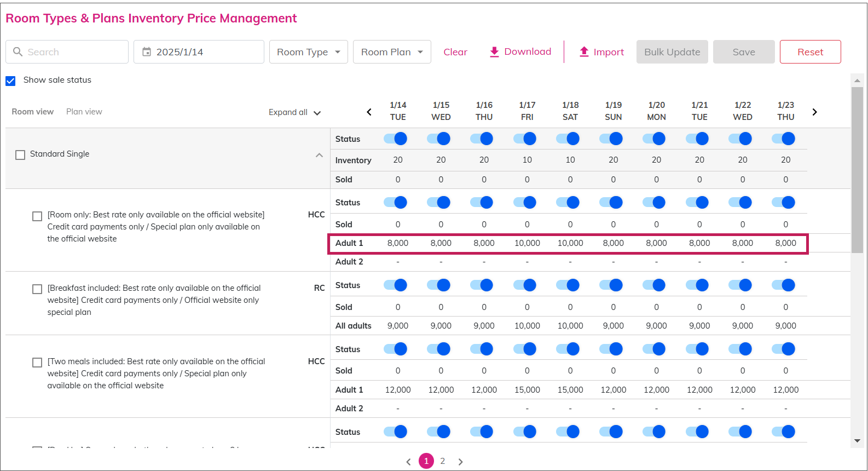
Task: Click Expand all chevron
Action: (x=317, y=113)
